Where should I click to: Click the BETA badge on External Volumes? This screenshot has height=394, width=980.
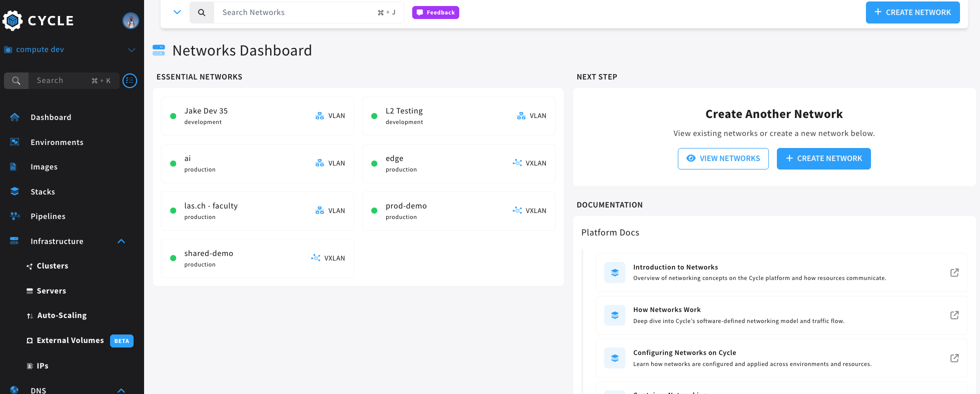[122, 341]
